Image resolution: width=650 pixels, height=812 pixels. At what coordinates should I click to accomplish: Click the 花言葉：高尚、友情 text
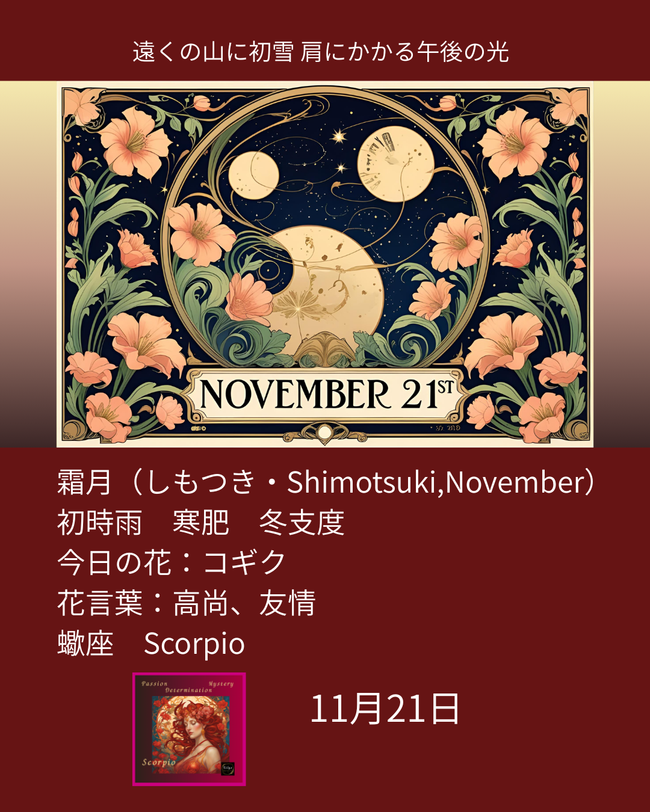[187, 603]
